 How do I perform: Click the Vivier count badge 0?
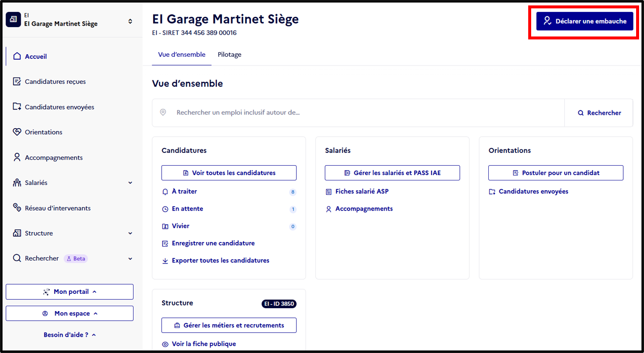point(293,227)
